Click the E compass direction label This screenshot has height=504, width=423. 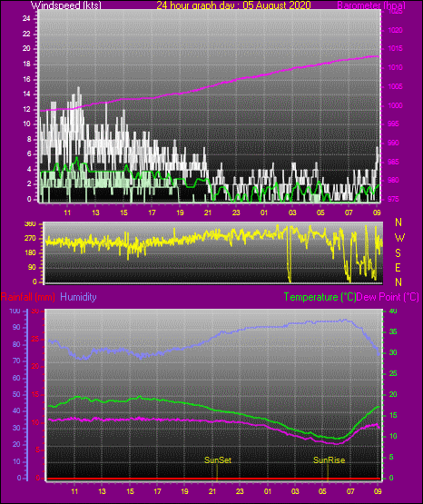point(398,267)
